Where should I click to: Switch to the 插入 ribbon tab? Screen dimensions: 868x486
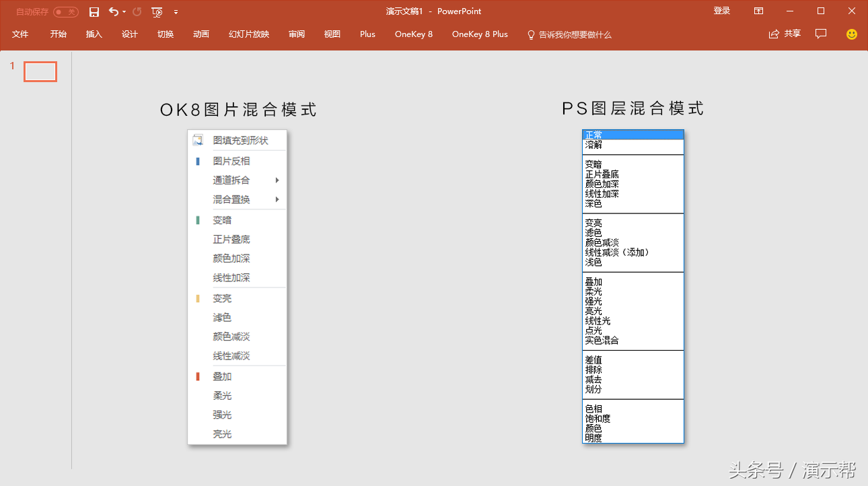point(94,34)
